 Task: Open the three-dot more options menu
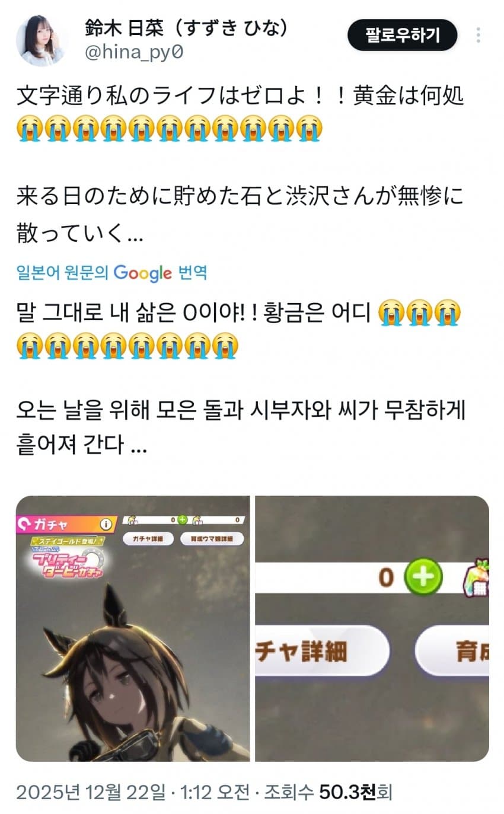(479, 35)
